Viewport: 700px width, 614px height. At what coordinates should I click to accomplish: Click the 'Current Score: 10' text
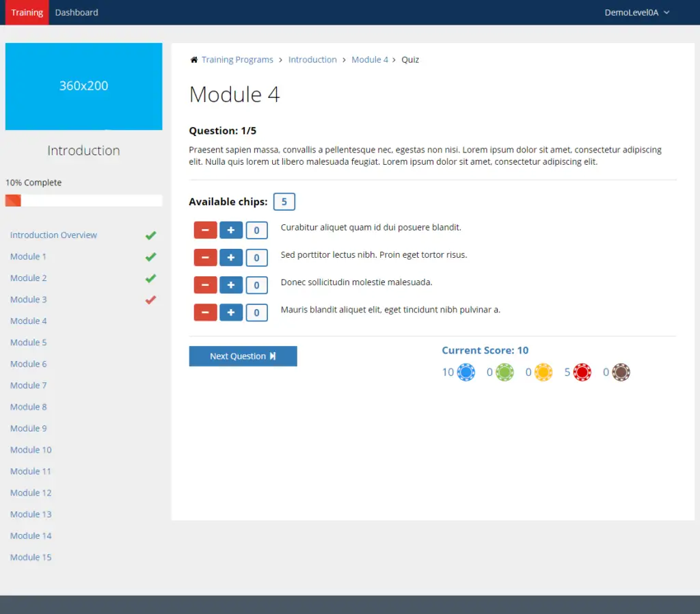485,351
